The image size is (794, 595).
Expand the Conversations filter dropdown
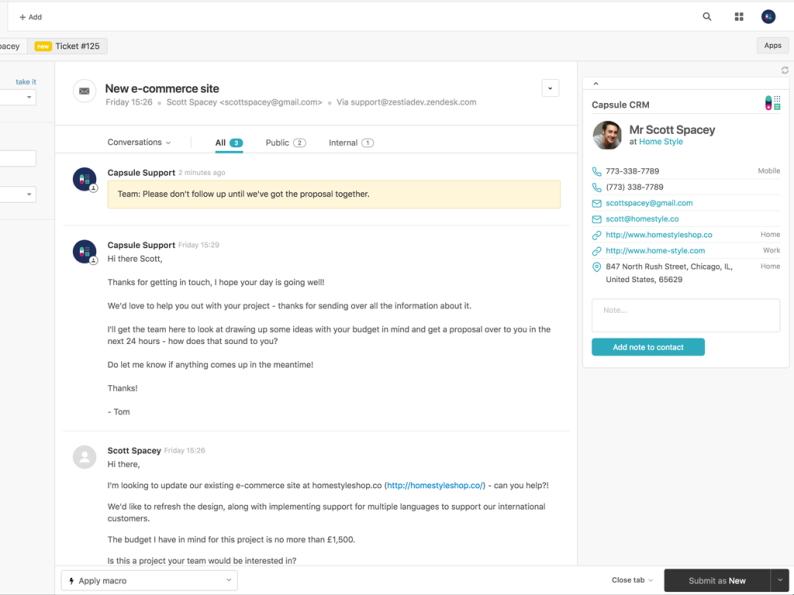click(x=139, y=143)
